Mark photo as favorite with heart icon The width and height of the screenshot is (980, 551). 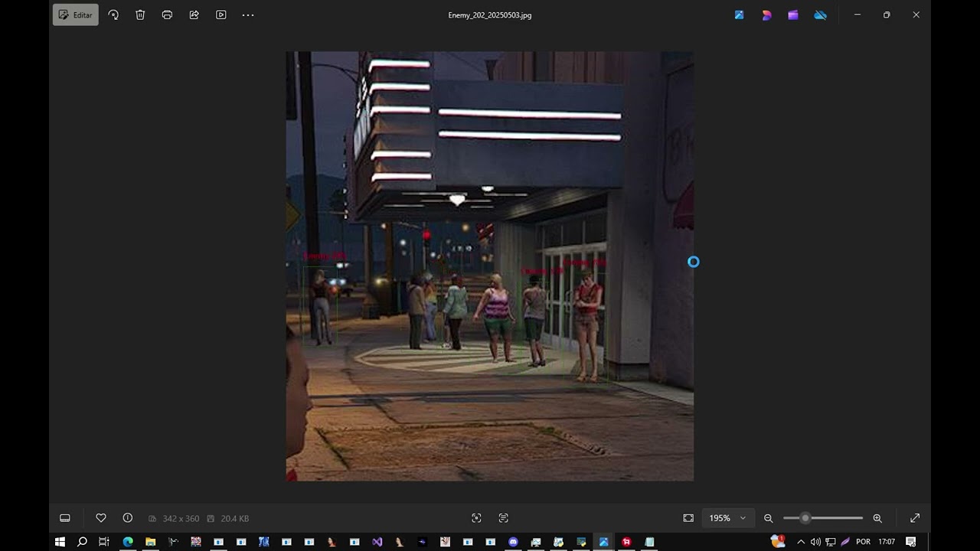(101, 518)
